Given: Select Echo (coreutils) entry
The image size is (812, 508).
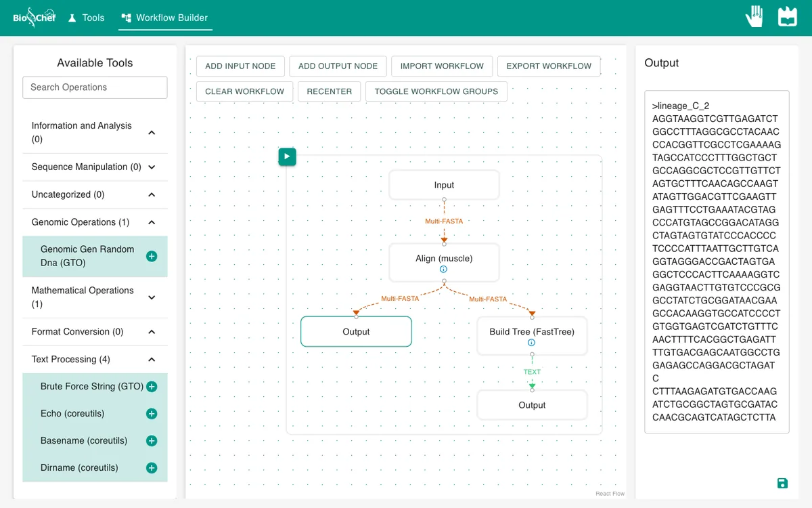Looking at the screenshot, I should click(x=95, y=414).
